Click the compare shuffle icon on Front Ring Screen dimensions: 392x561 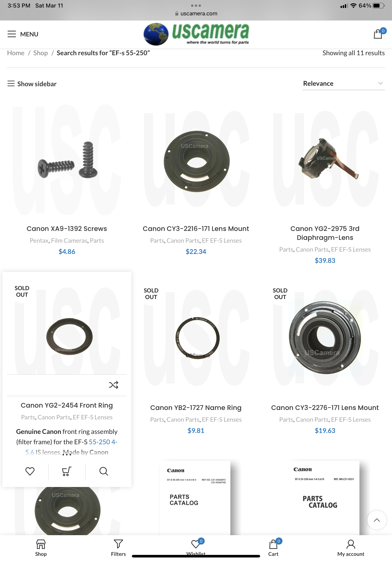click(x=114, y=385)
